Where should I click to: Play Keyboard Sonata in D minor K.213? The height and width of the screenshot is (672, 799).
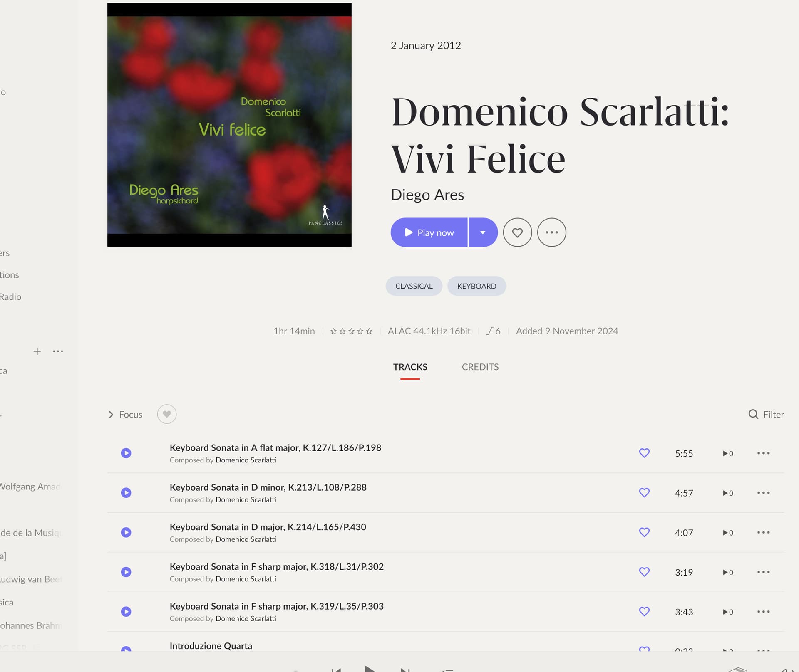(126, 493)
